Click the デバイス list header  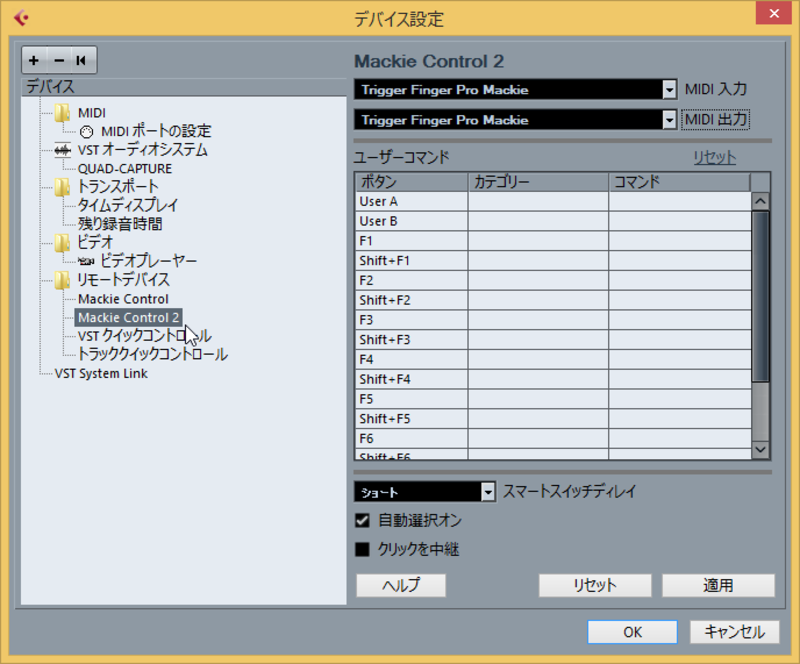point(184,87)
